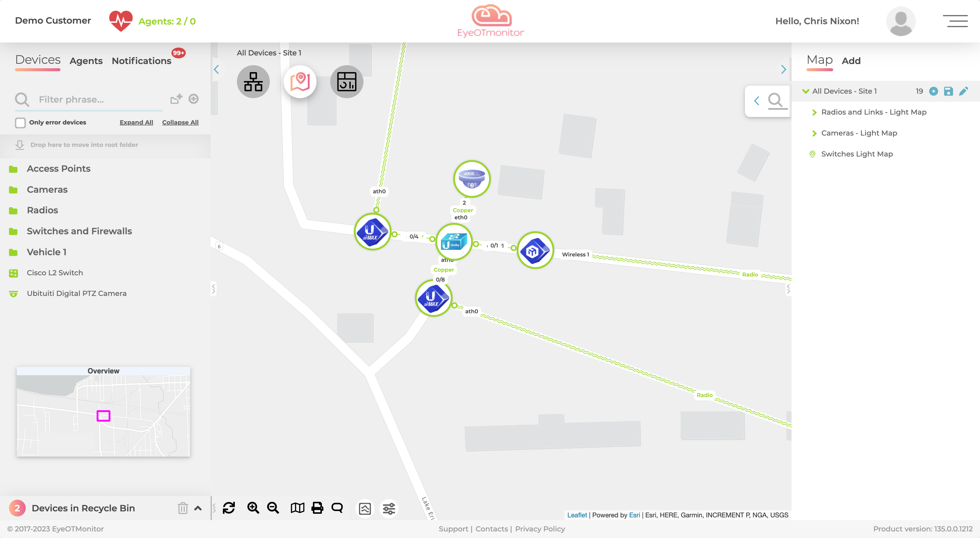Image resolution: width=980 pixels, height=538 pixels.
Task: Click the Collapse All link
Action: point(180,122)
